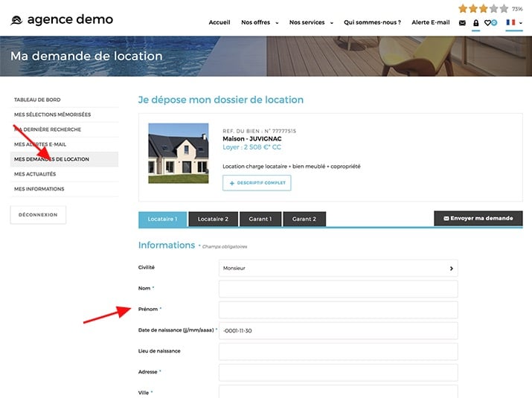Screen dimensions: 532x398
Task: Expand the Nos offres menu
Action: [x=260, y=22]
